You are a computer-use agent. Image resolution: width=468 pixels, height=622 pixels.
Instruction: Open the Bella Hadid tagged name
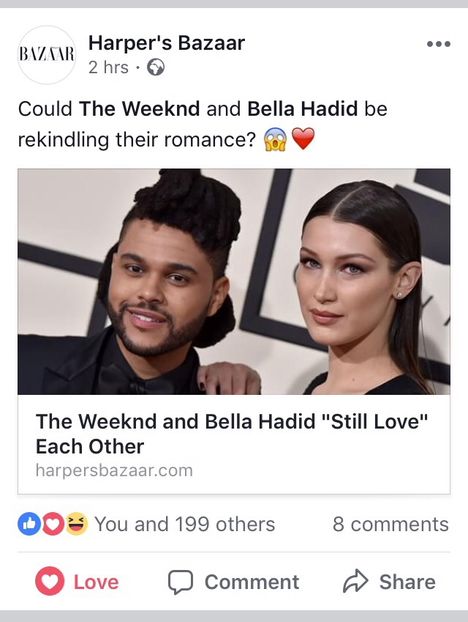click(303, 108)
